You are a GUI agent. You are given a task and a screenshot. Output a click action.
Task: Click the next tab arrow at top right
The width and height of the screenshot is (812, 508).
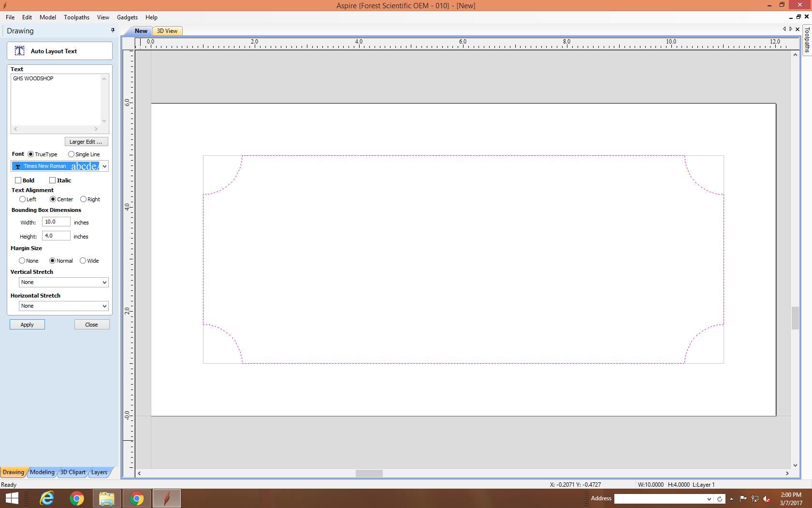pos(791,29)
